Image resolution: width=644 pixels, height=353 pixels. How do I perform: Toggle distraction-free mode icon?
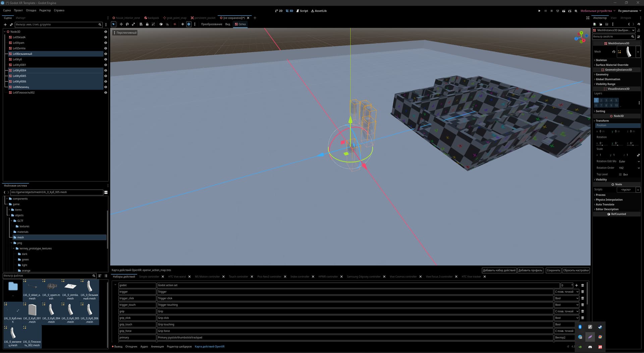pyautogui.click(x=588, y=18)
